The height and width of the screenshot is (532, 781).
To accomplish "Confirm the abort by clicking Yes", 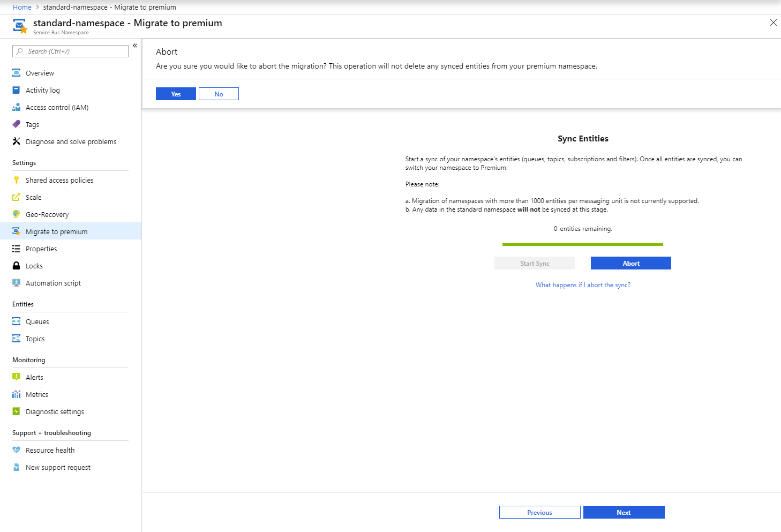I will click(x=176, y=93).
